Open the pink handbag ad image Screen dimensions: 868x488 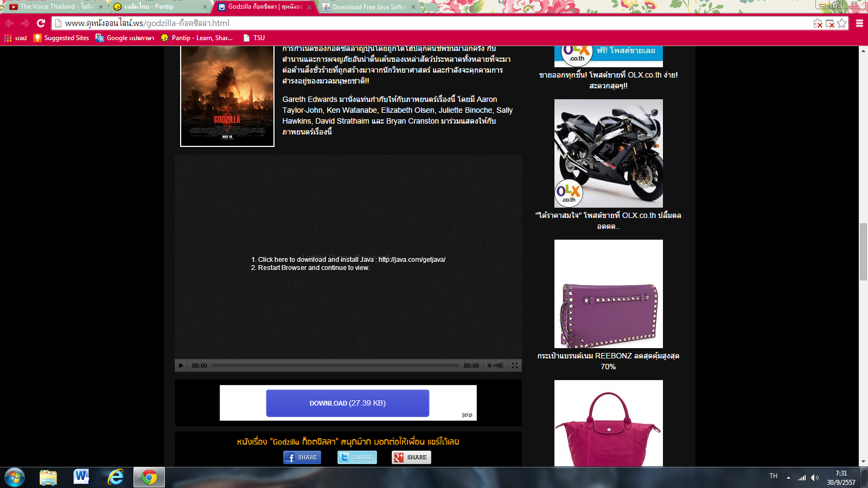tap(609, 423)
